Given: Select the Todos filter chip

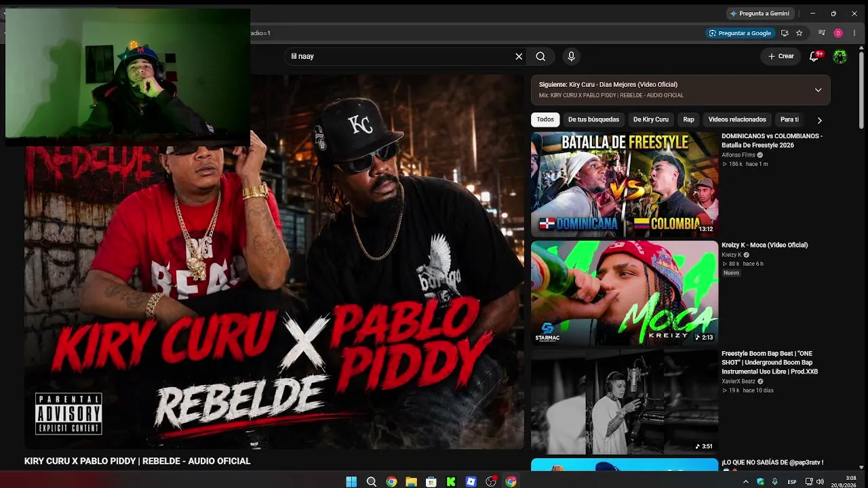Looking at the screenshot, I should 545,120.
